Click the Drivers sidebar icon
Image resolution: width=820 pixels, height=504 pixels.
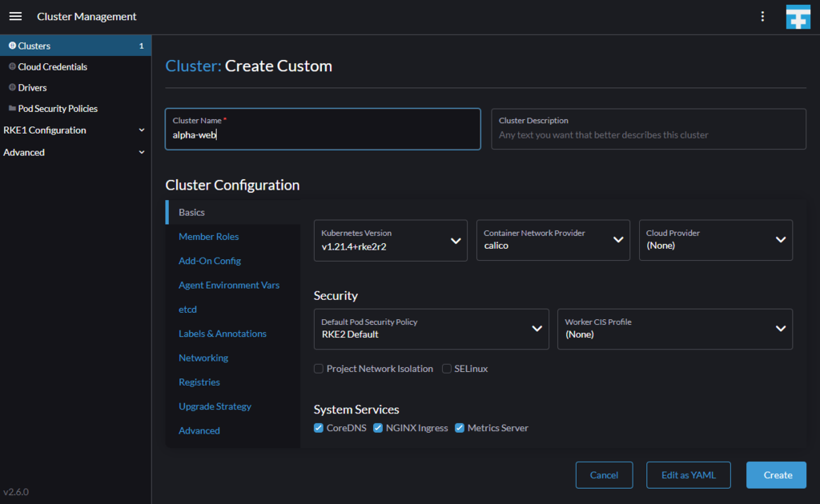pyautogui.click(x=12, y=87)
